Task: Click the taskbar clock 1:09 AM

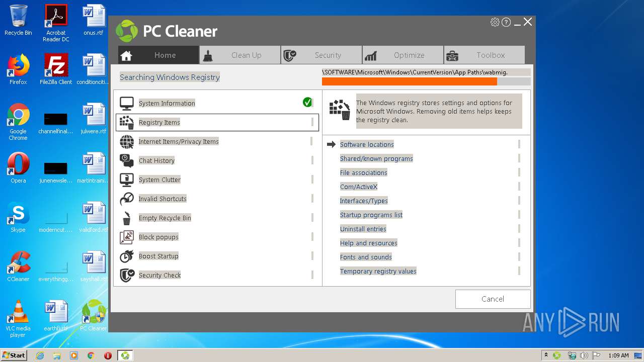Action: (x=618, y=355)
